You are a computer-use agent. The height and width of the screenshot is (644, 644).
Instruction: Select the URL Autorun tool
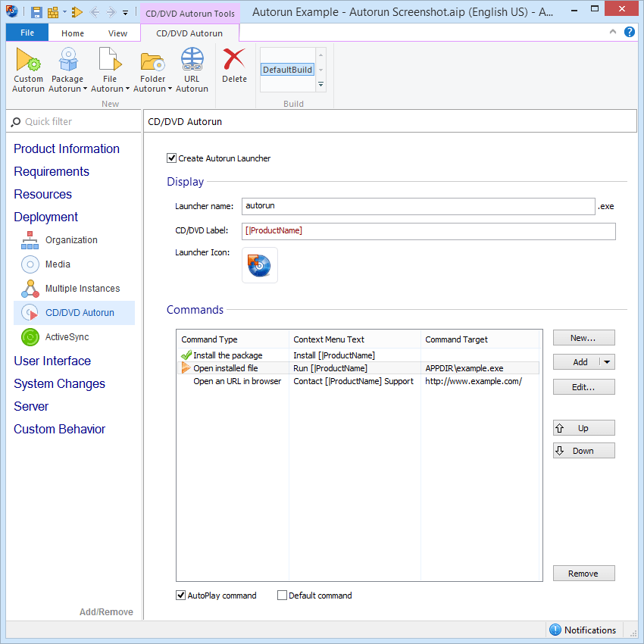point(192,68)
